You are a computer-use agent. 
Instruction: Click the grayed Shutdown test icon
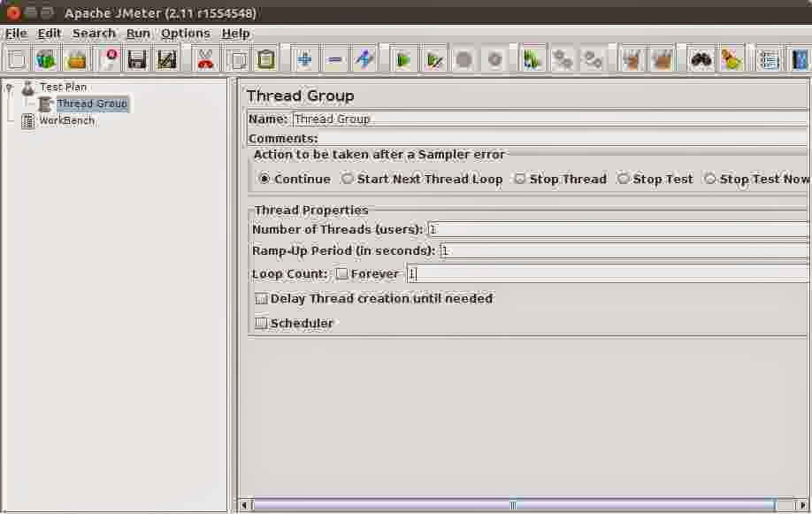(x=494, y=60)
